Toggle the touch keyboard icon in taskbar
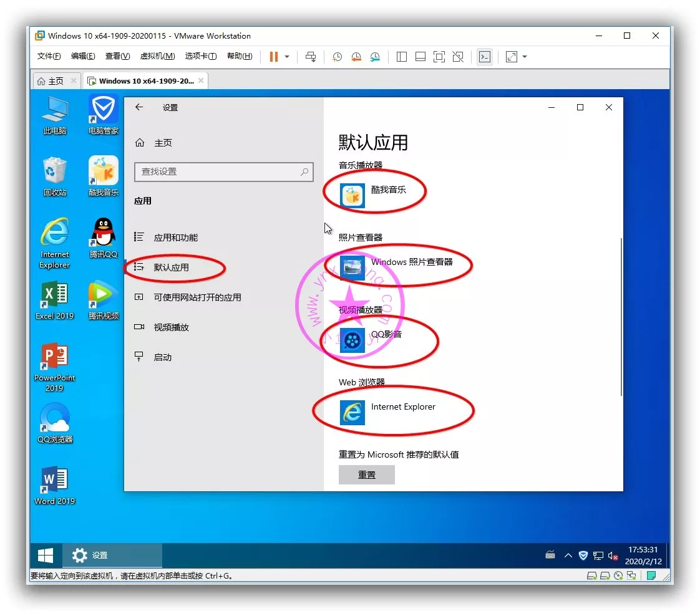Image resolution: width=700 pixels, height=611 pixels. (550, 555)
